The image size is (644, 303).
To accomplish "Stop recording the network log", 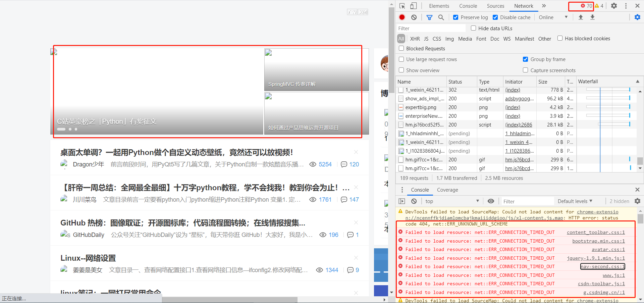I will (x=402, y=17).
